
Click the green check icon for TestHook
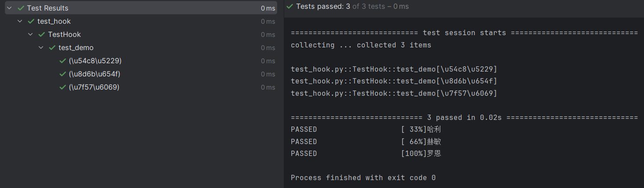[x=41, y=35]
